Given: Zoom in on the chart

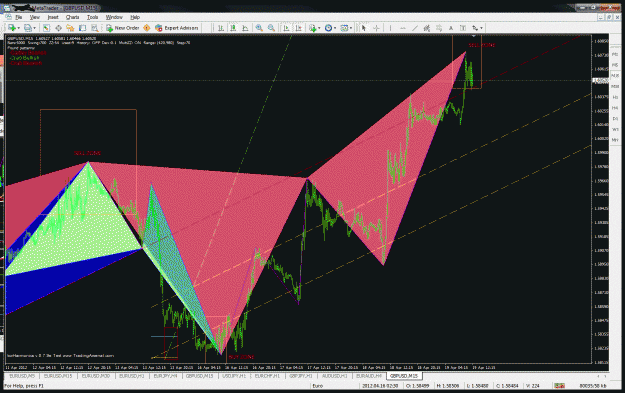Looking at the screenshot, I should coord(259,28).
